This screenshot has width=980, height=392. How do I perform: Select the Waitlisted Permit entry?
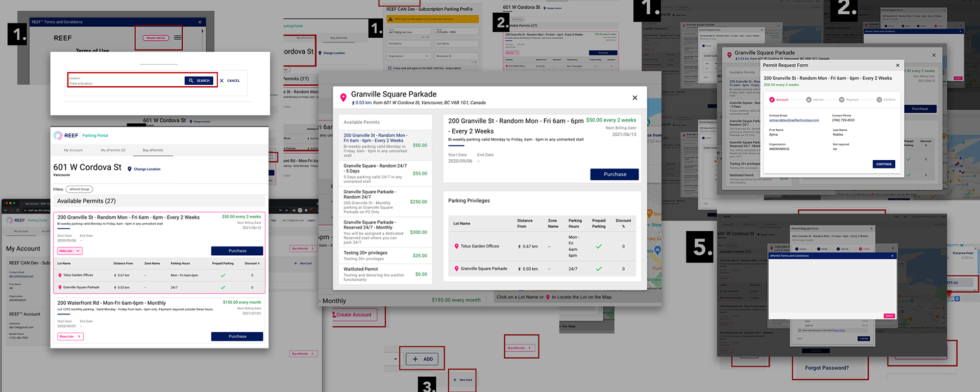(x=385, y=274)
